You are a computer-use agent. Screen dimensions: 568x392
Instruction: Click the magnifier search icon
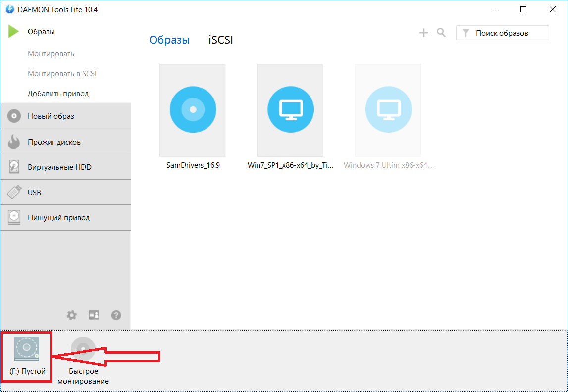(441, 33)
